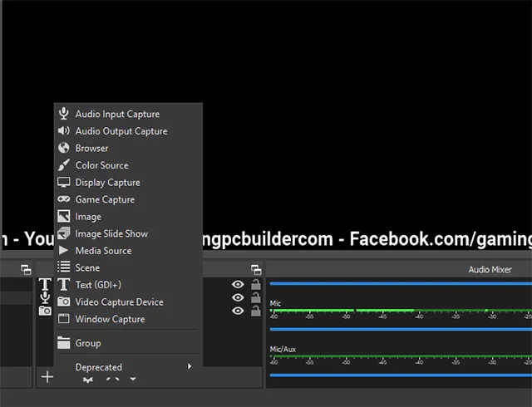Add a Browser source from the menu
The image size is (532, 407).
pos(128,148)
